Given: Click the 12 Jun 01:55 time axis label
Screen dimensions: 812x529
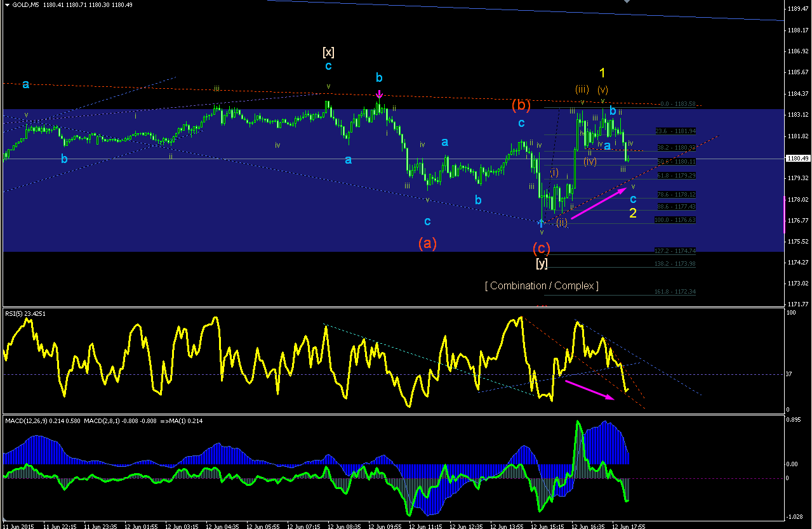Looking at the screenshot, I should coord(142,526).
